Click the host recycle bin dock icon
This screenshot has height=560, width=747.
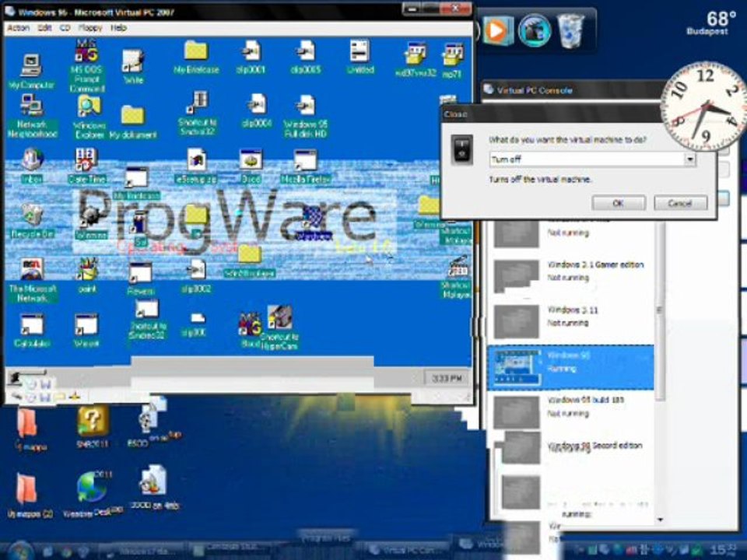point(570,31)
